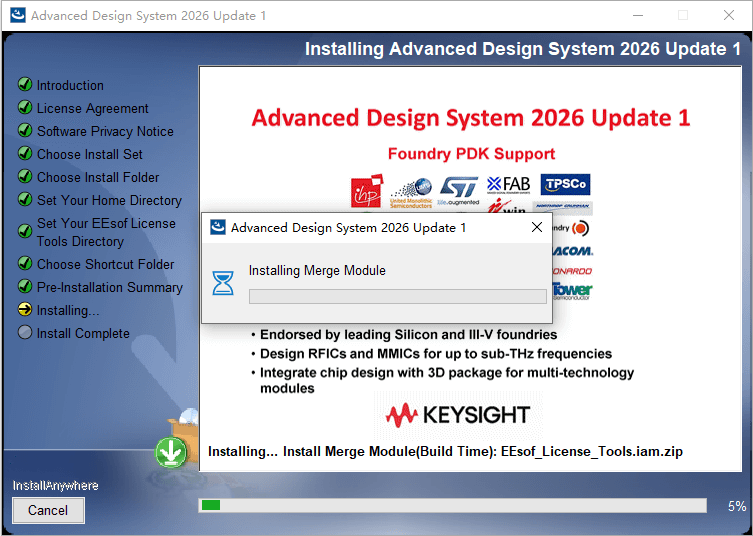Select the Choose Install Set step
Screen dimensions: 753x536
tap(90, 154)
